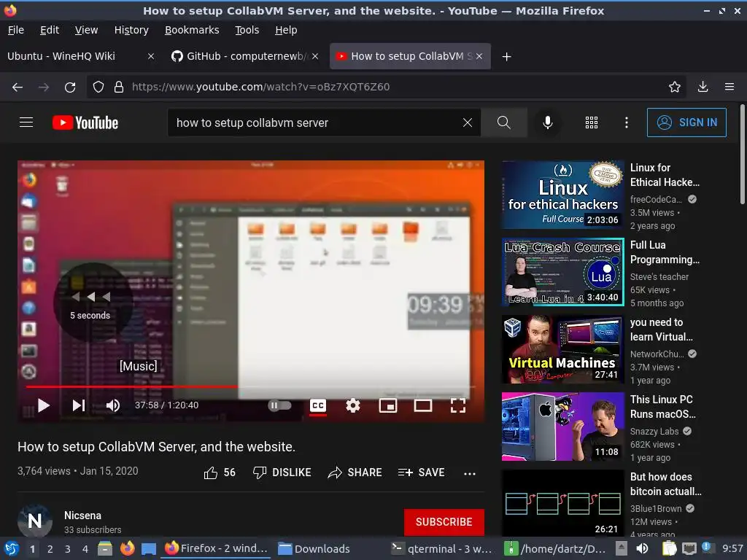Viewport: 747px width, 560px height.
Task: Enable miniplayer mode
Action: click(x=388, y=405)
